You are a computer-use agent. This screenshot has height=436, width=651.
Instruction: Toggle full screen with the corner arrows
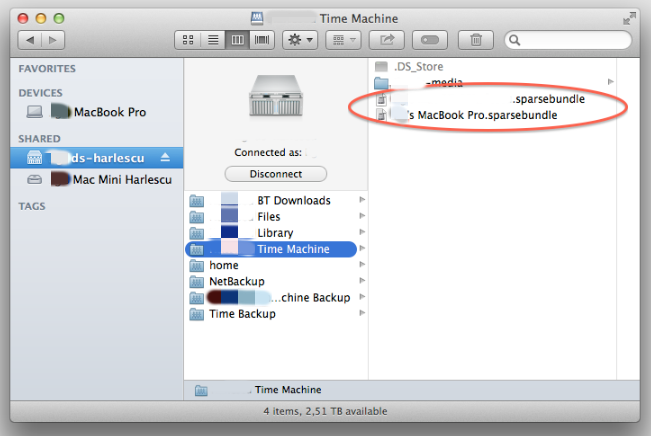[628, 18]
